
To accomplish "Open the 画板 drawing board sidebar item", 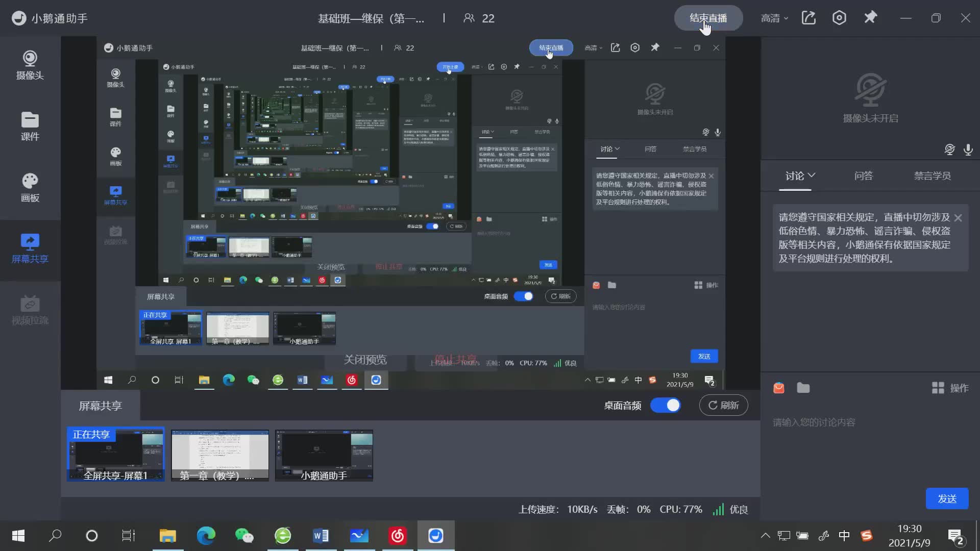I will click(30, 188).
